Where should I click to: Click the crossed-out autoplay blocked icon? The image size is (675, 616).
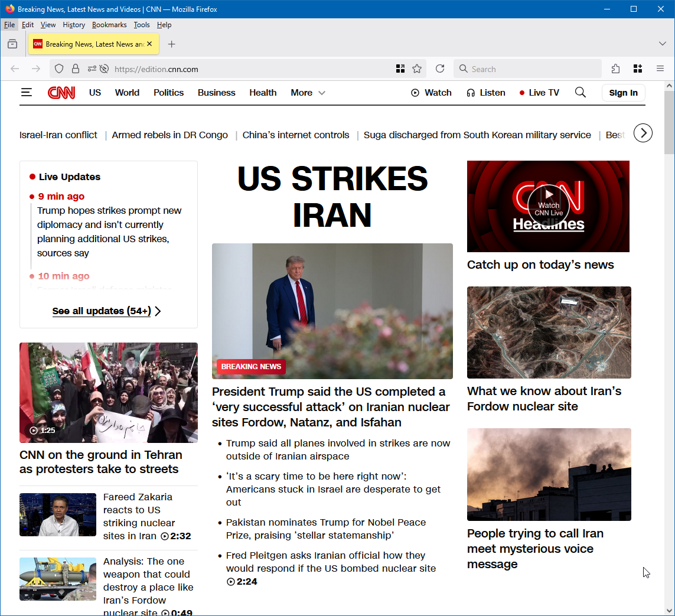tap(104, 69)
